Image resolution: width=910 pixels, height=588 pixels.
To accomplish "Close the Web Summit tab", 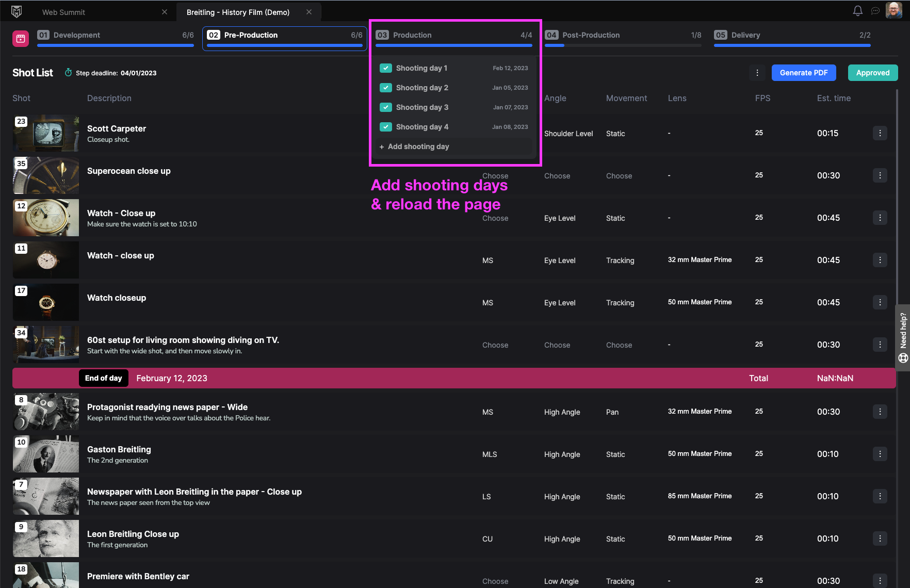I will [165, 12].
